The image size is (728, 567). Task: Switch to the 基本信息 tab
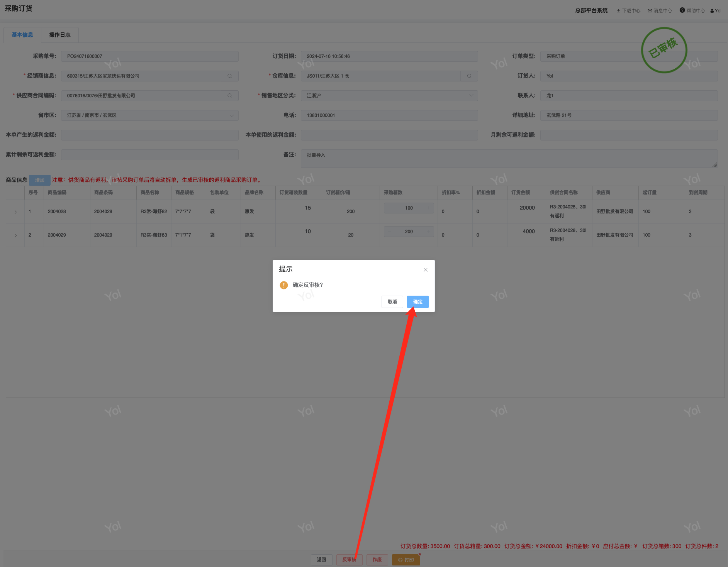click(22, 35)
